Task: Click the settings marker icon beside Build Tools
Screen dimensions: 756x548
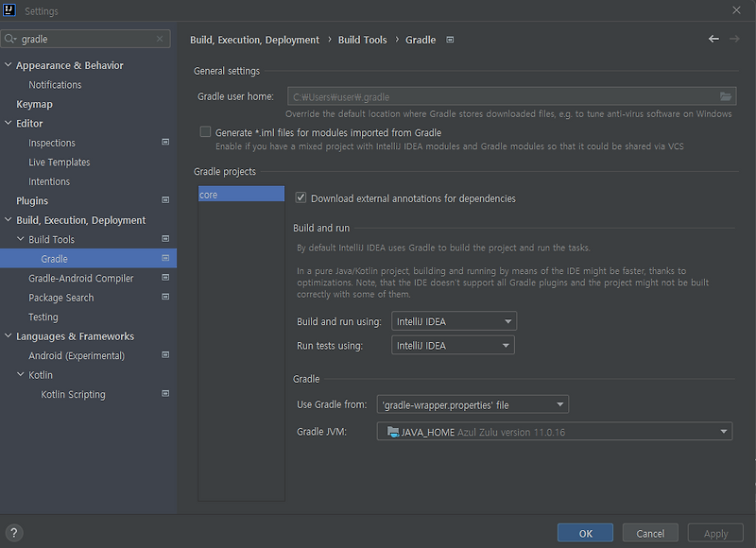Action: (165, 239)
